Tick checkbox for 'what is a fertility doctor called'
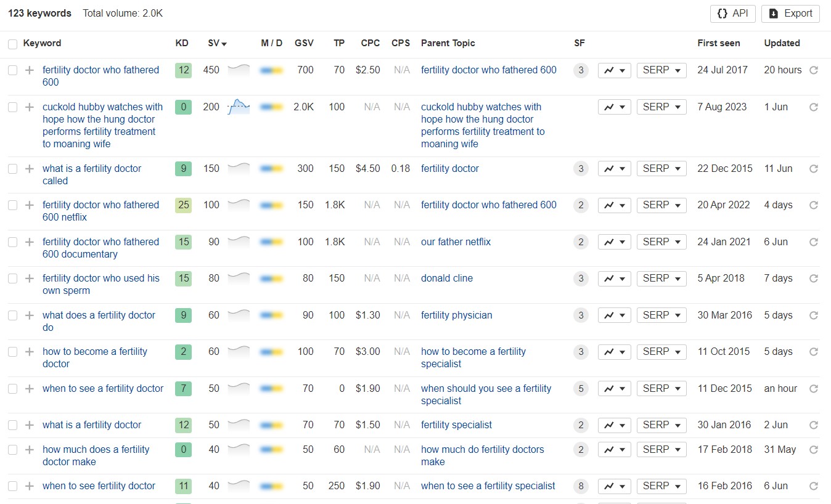Image resolution: width=831 pixels, height=504 pixels. pos(12,169)
